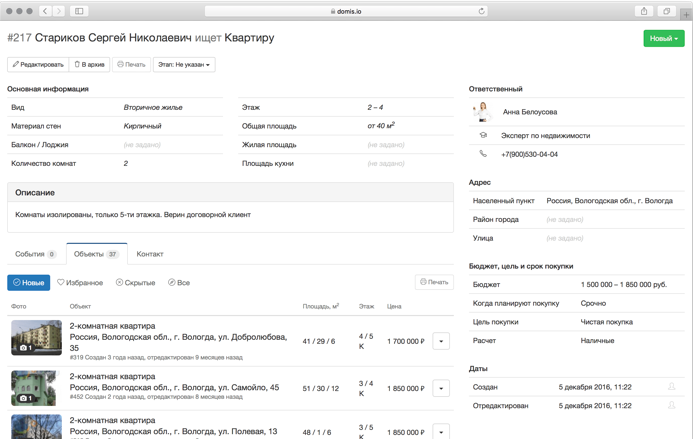693x439 pixels.
Task: Open photo thumbnail of ул. Самойло apartment
Action: [x=36, y=388]
